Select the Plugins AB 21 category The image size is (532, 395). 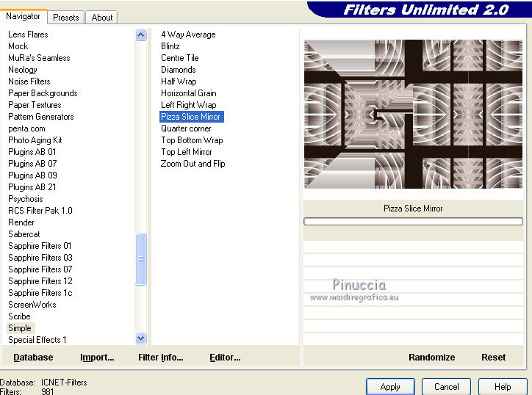click(x=32, y=187)
